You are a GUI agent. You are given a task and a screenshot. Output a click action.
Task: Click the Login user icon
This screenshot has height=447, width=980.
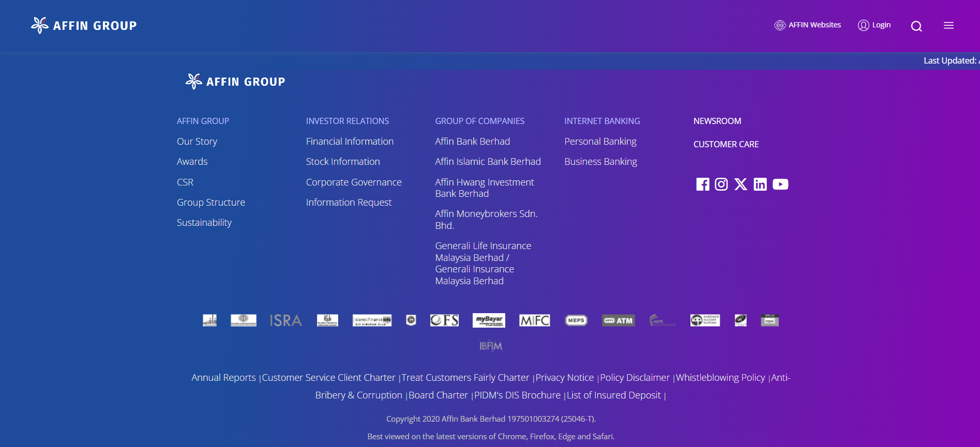[x=863, y=25]
